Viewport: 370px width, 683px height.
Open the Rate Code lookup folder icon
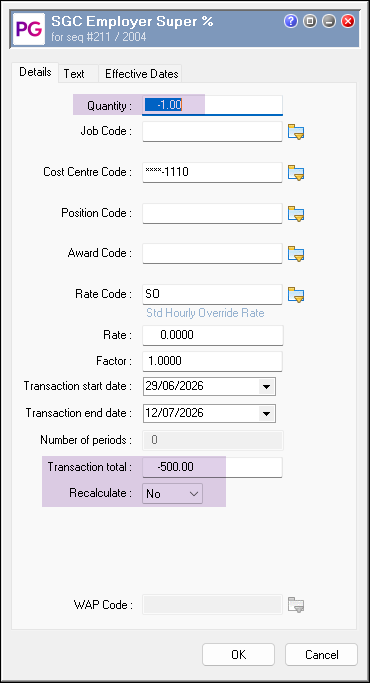pos(296,294)
